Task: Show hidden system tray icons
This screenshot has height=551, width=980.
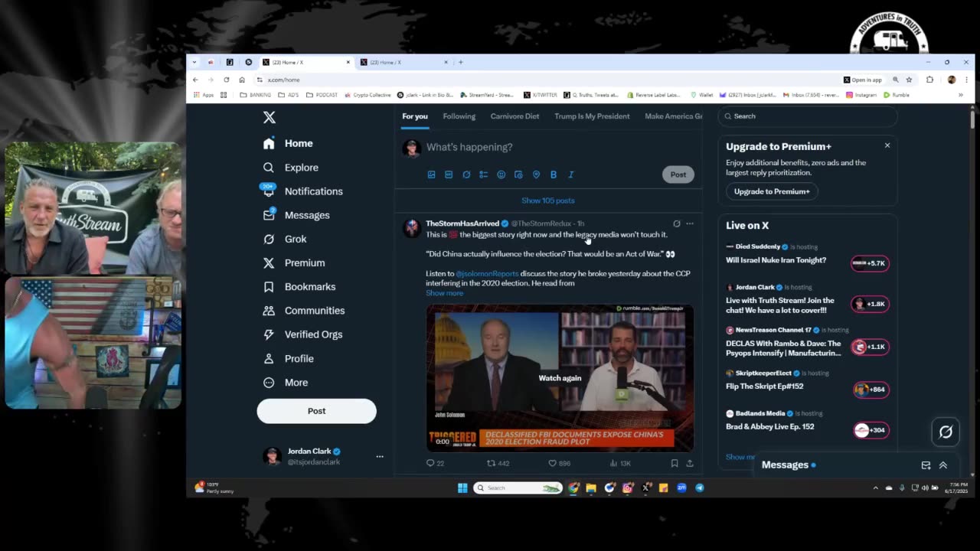Action: pyautogui.click(x=876, y=487)
